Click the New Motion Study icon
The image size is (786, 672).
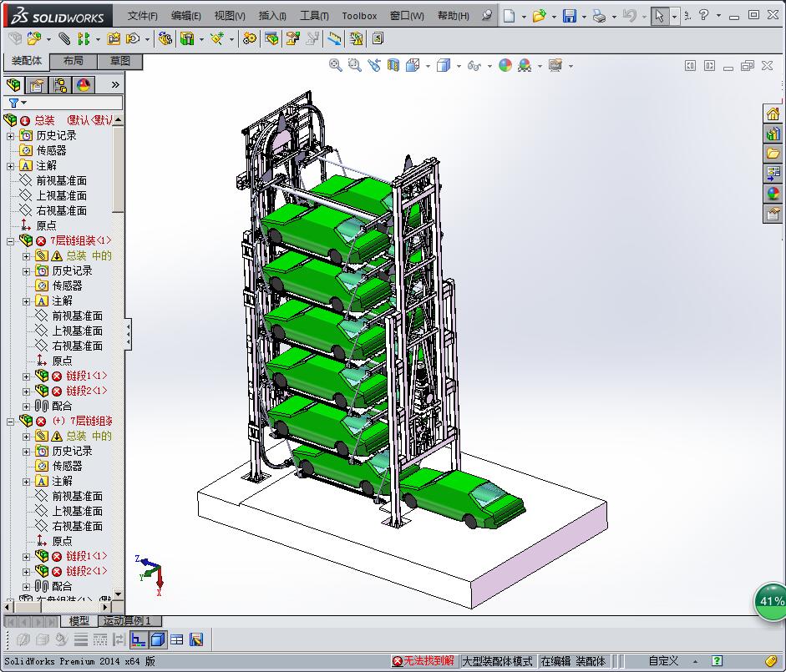(x=249, y=38)
